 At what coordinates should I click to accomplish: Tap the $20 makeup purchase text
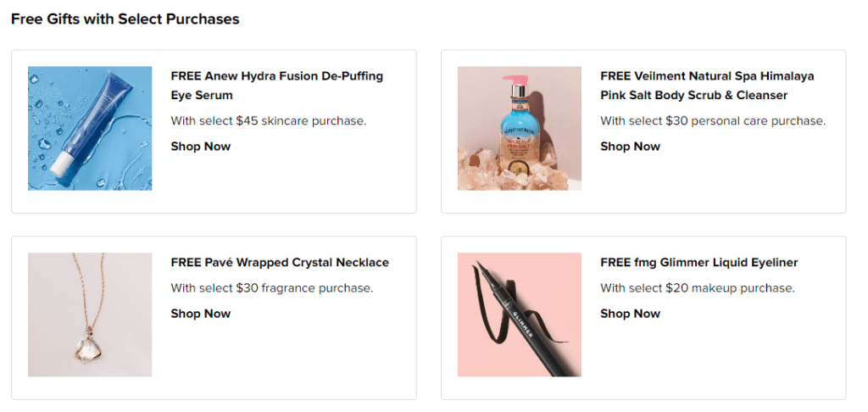click(x=697, y=288)
